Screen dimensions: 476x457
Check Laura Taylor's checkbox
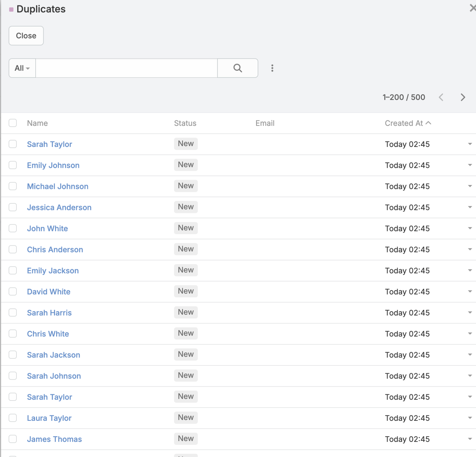13,418
